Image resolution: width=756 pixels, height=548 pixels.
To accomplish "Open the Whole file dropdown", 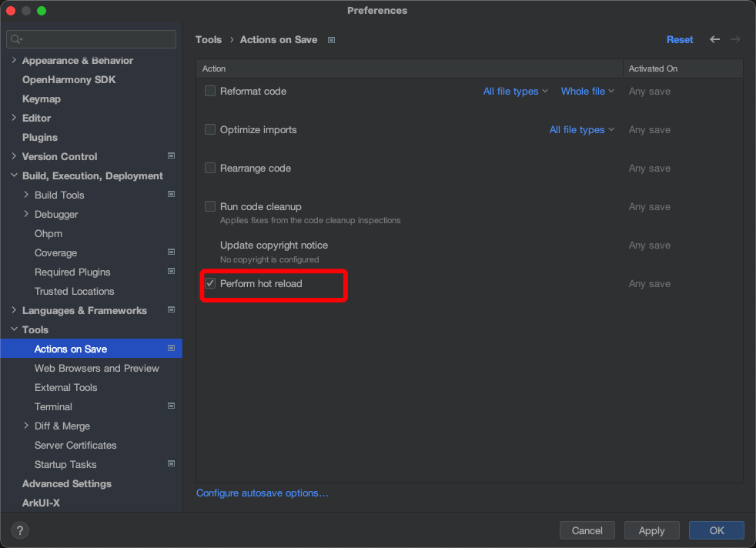I will tap(587, 91).
